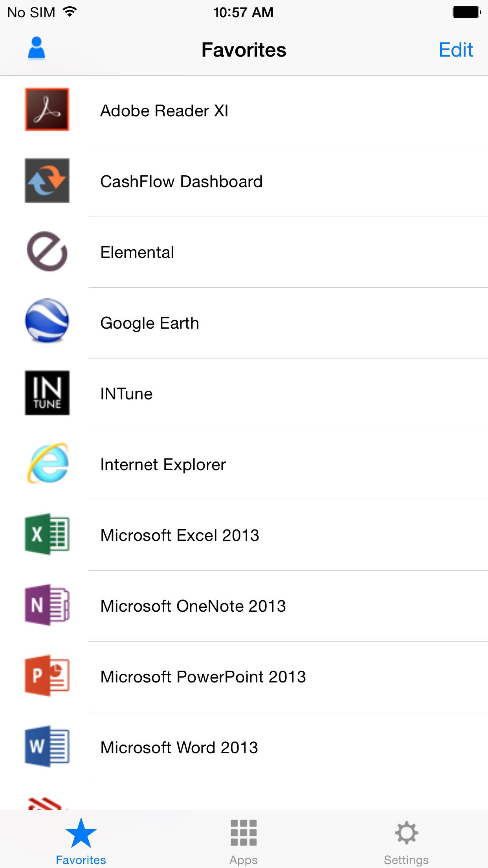The width and height of the screenshot is (488, 868).
Task: Select the Microsoft Excel 2013 icon
Action: [47, 534]
